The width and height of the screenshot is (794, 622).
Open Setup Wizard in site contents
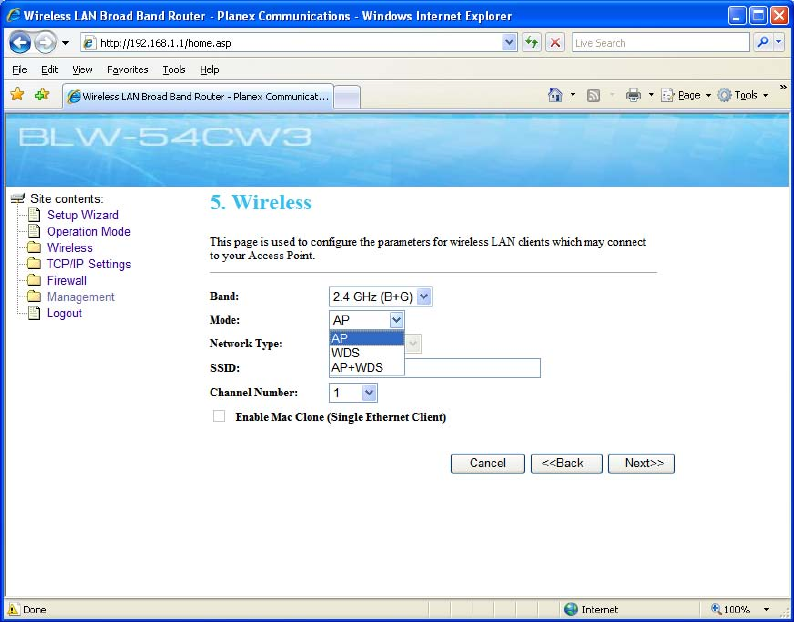pos(83,215)
